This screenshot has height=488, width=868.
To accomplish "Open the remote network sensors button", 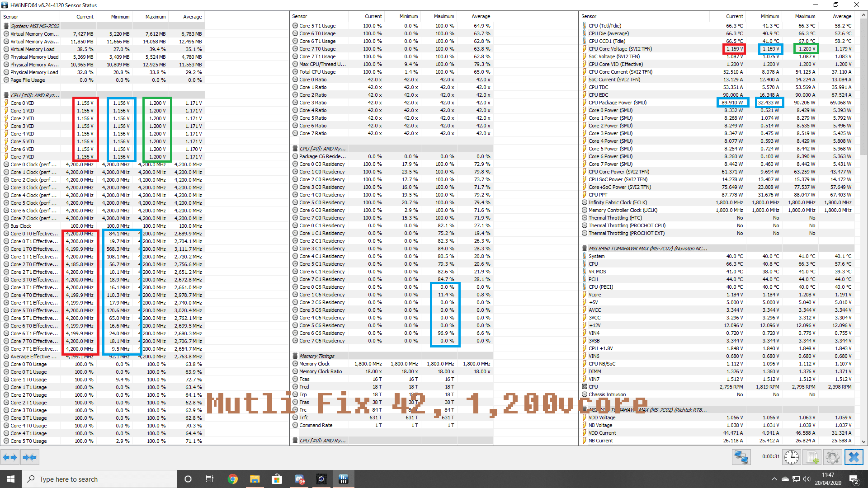I will (x=741, y=457).
